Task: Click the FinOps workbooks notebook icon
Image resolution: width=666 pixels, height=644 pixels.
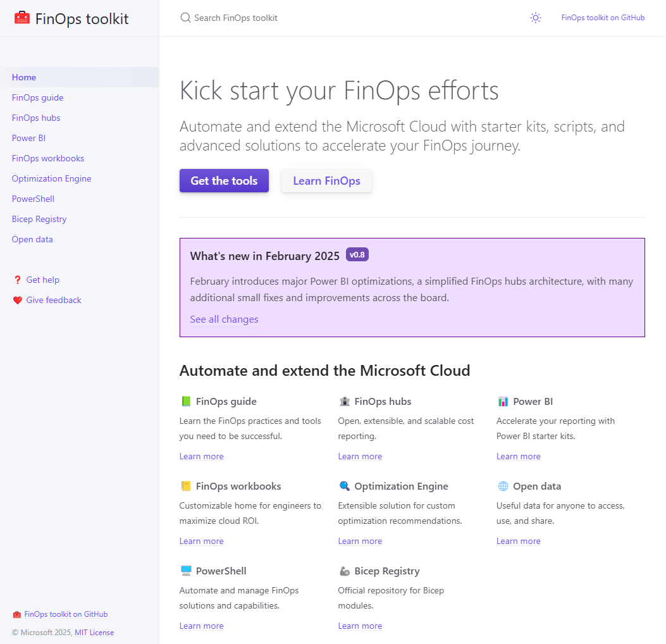Action: tap(186, 486)
